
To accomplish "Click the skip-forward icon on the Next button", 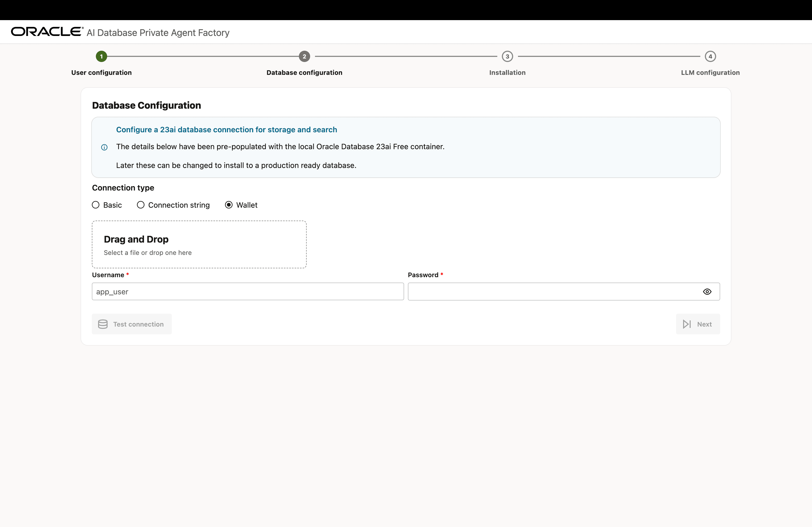I will (687, 324).
